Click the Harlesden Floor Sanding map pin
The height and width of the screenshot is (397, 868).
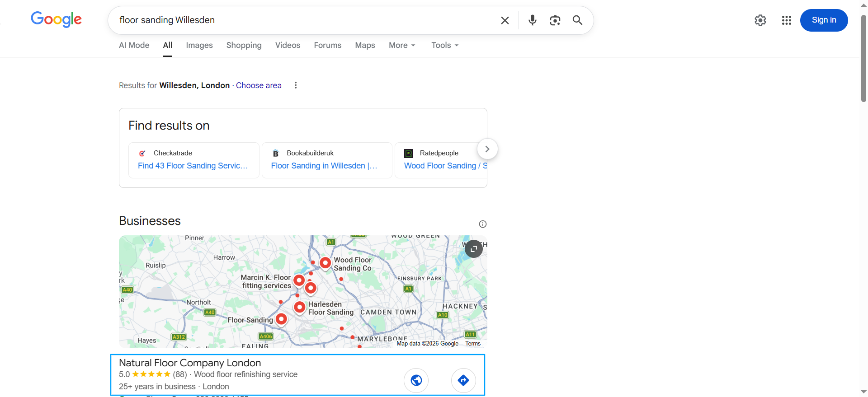point(300,307)
